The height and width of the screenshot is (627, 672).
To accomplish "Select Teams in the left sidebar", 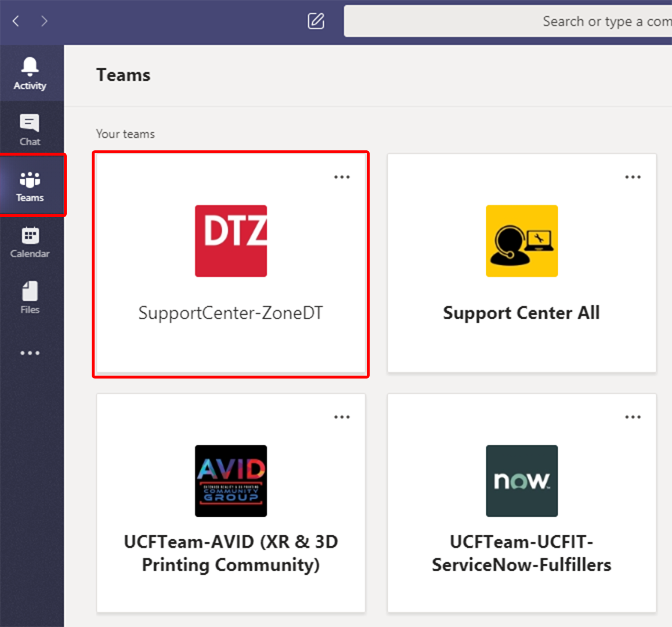I will 30,185.
